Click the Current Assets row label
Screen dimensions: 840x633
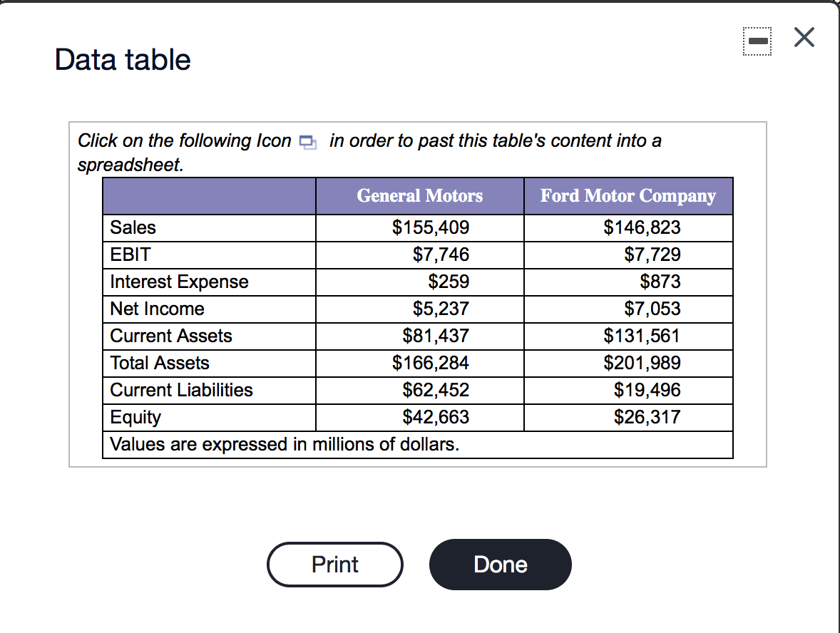coord(170,336)
